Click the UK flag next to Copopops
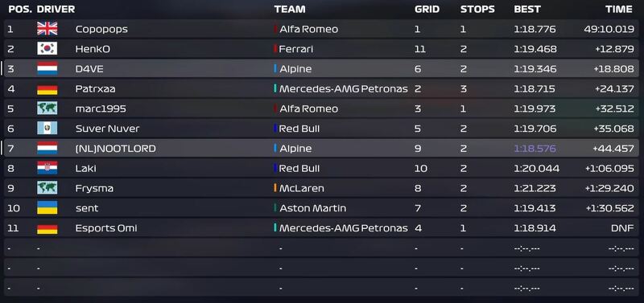This screenshot has height=303, width=644. 47,29
